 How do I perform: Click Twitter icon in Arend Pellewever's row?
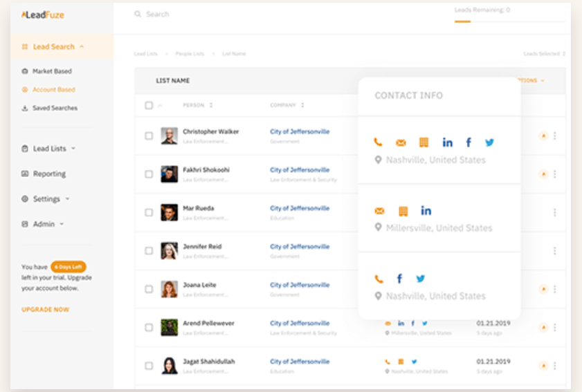pos(425,324)
